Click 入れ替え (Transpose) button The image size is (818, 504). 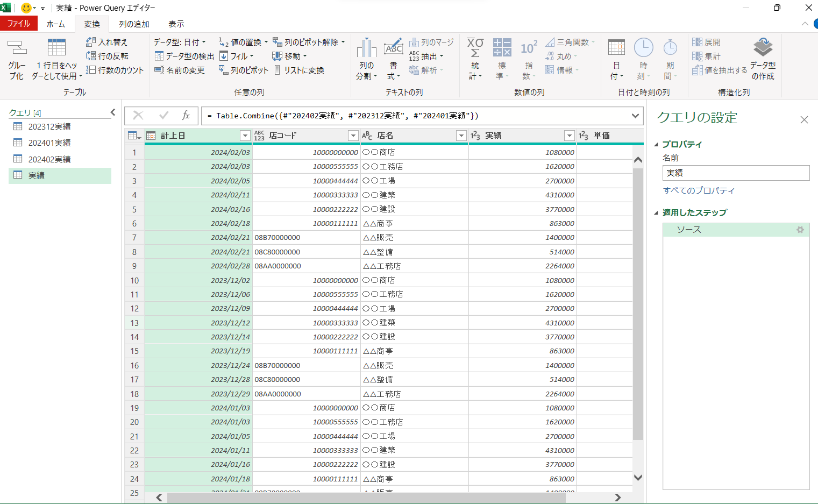106,42
